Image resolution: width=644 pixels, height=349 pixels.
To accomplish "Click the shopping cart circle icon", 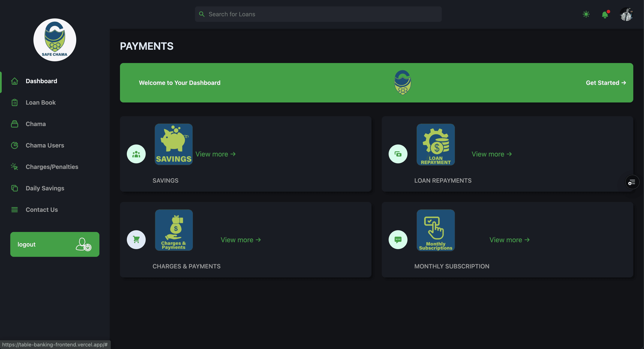I will pyautogui.click(x=136, y=240).
